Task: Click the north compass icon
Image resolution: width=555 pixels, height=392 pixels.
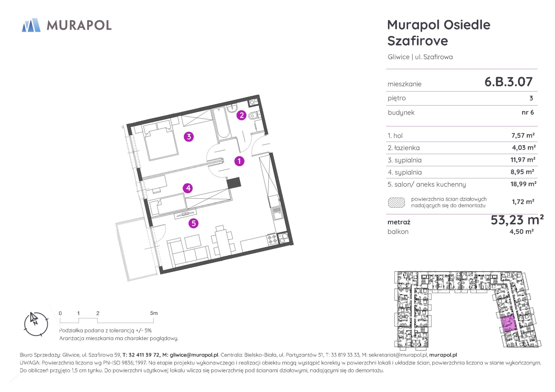Action: click(x=36, y=324)
